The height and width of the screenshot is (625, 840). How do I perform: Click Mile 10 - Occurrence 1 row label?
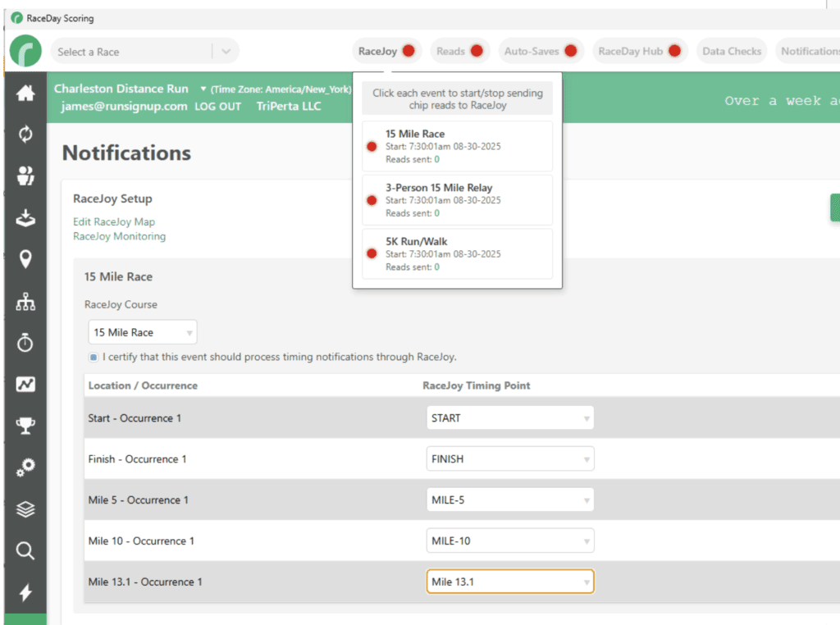(x=141, y=541)
